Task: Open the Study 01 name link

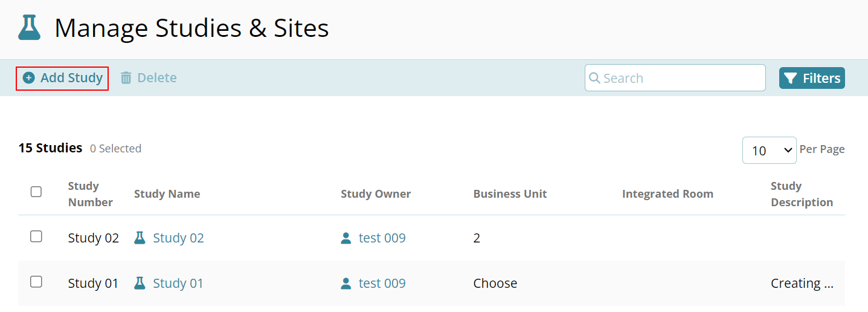Action: [178, 284]
